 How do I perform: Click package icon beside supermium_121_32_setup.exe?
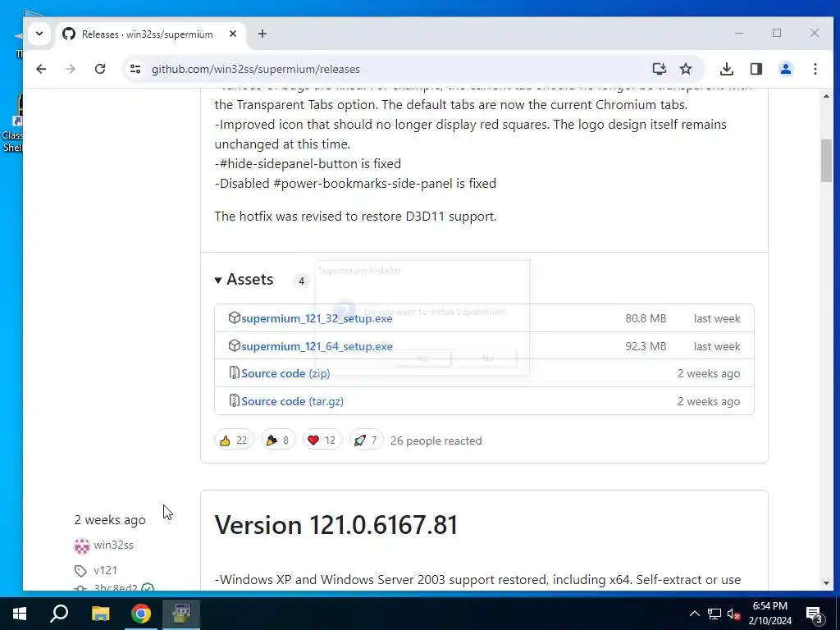coord(234,317)
